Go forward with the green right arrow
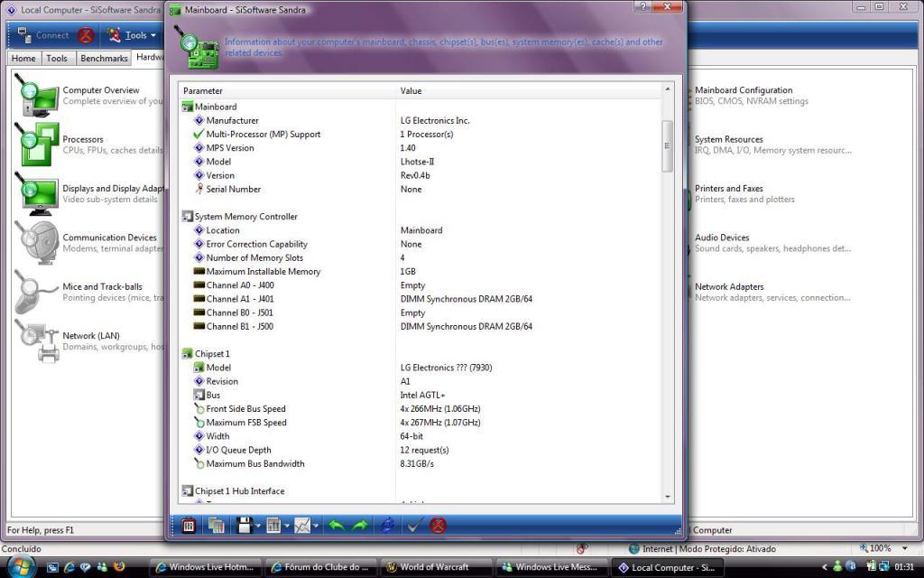 coord(360,525)
